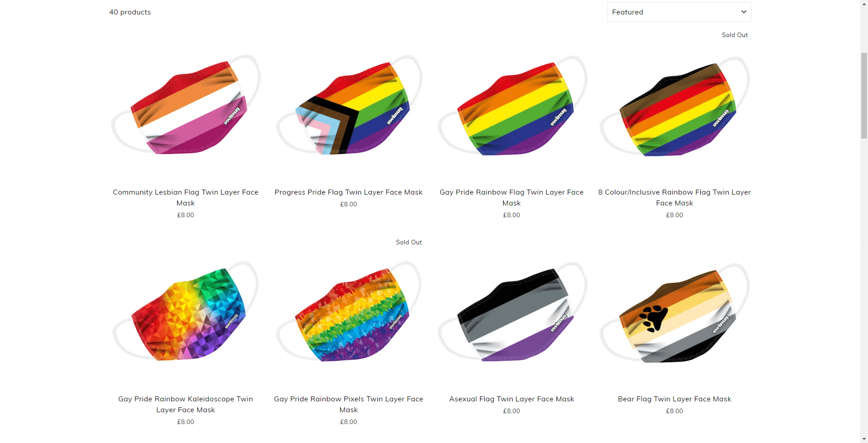Click the Sold Out badge on 8 Colour mask
Image resolution: width=868 pixels, height=443 pixels.
coord(735,35)
